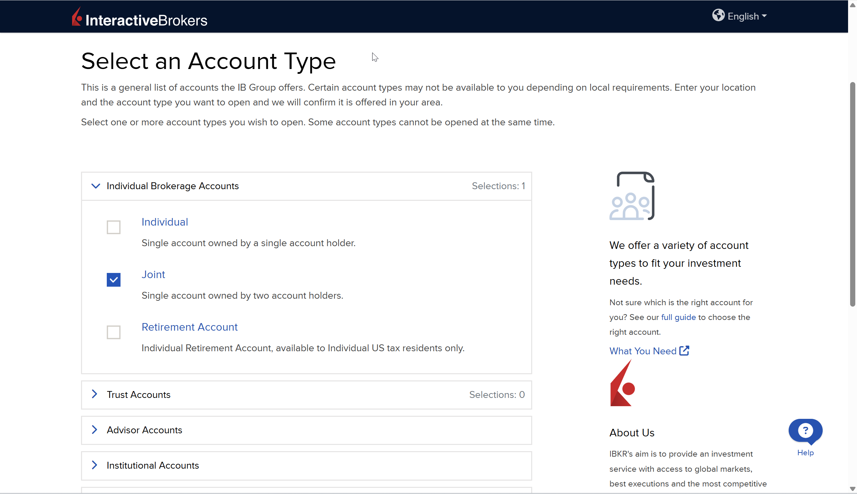Enable the Retirement Account checkbox

tap(113, 332)
